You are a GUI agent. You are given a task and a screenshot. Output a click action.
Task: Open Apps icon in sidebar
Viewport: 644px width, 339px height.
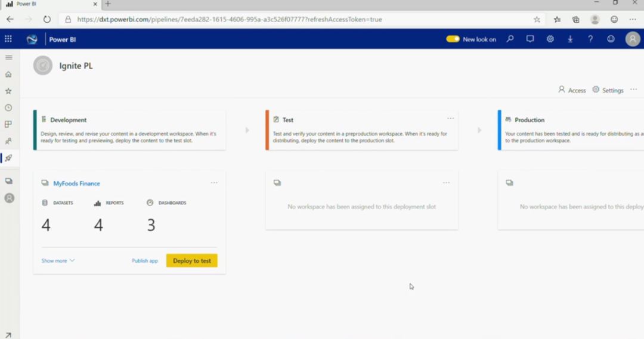click(x=8, y=125)
